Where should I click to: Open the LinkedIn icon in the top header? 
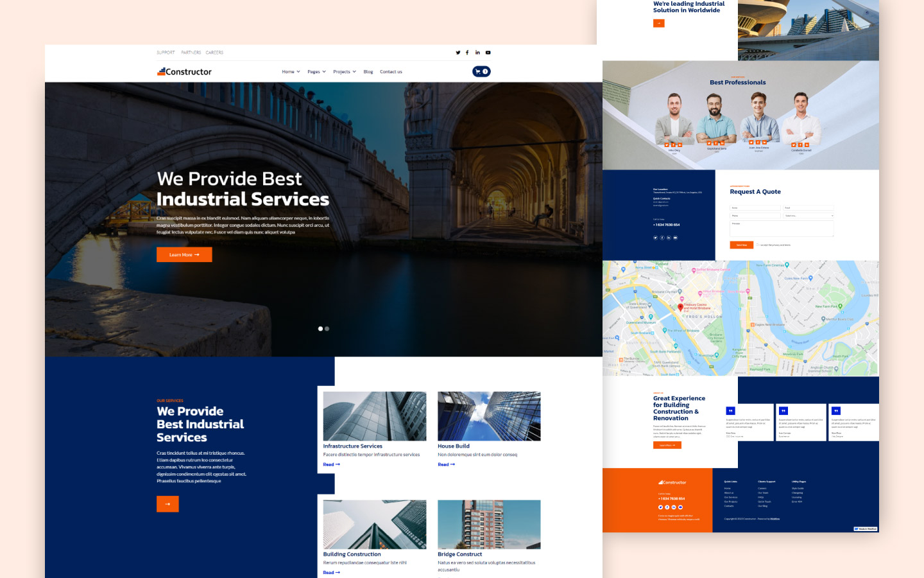pyautogui.click(x=477, y=52)
